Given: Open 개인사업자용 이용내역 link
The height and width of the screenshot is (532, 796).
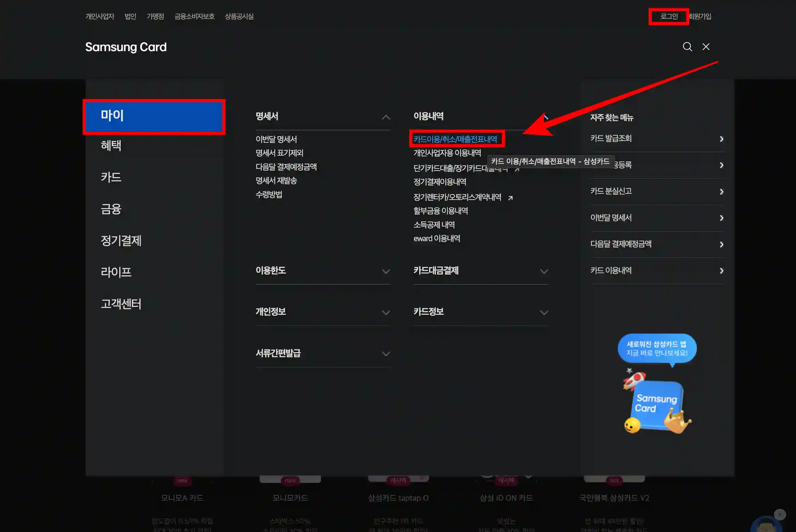Looking at the screenshot, I should click(x=447, y=153).
